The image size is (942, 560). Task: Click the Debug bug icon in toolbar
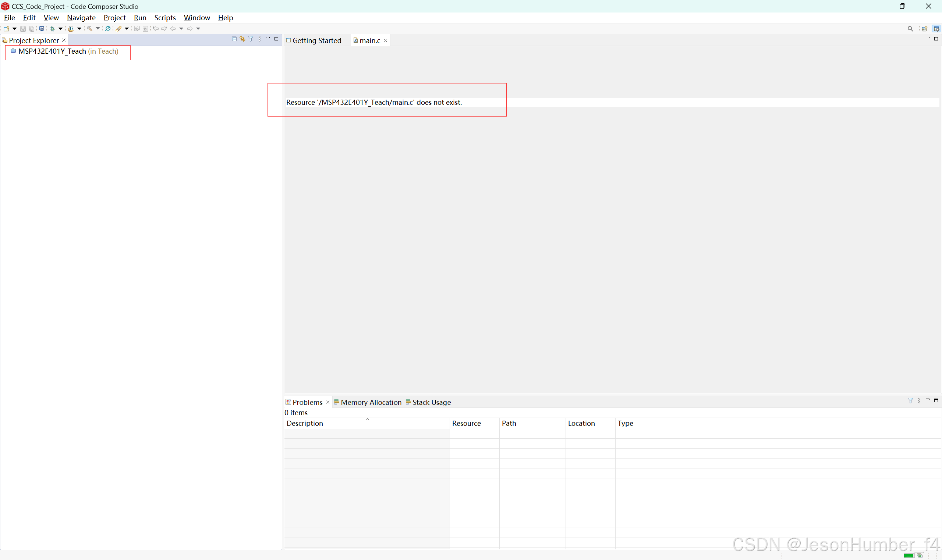click(53, 29)
